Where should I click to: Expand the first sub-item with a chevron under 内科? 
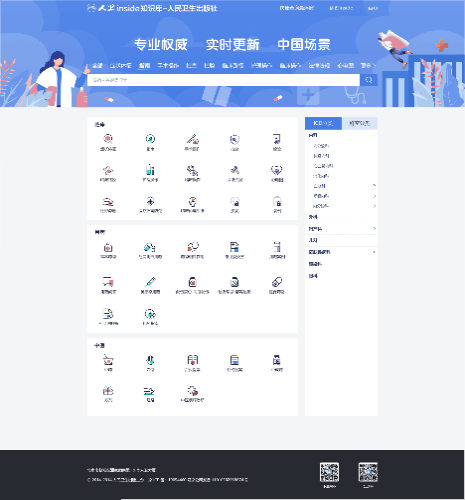(x=374, y=186)
